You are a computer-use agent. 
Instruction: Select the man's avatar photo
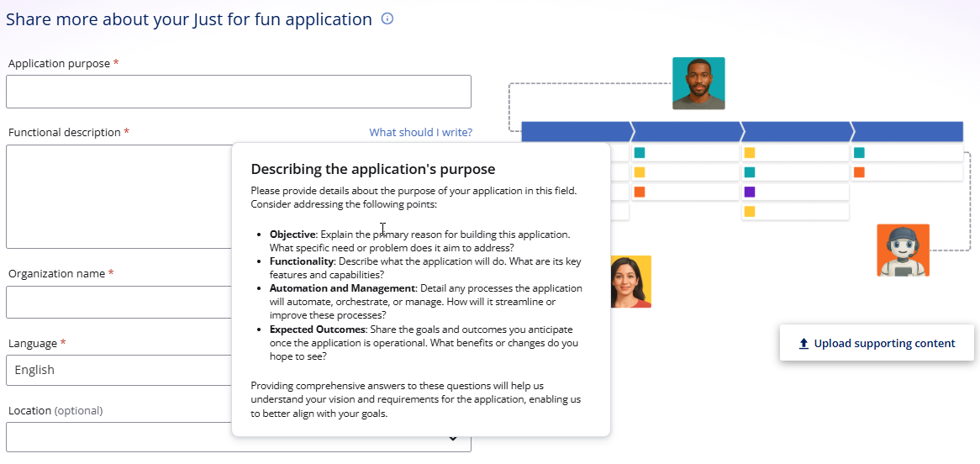(x=698, y=83)
